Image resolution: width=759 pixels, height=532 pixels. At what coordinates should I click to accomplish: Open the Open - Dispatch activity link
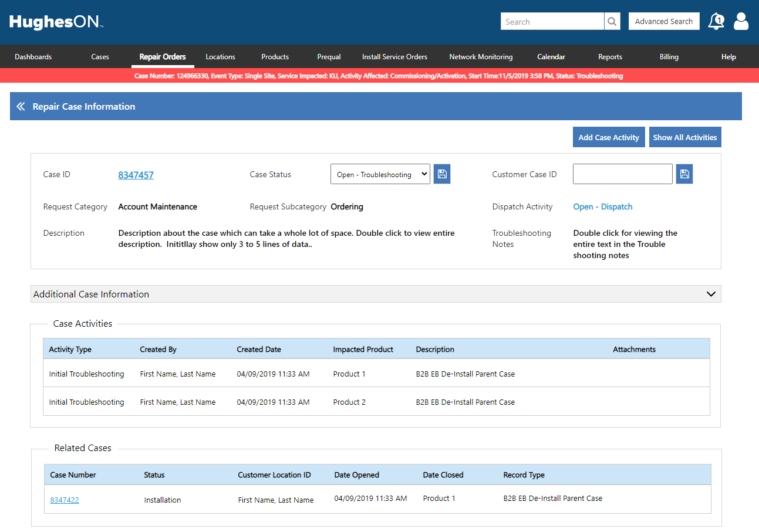[603, 206]
